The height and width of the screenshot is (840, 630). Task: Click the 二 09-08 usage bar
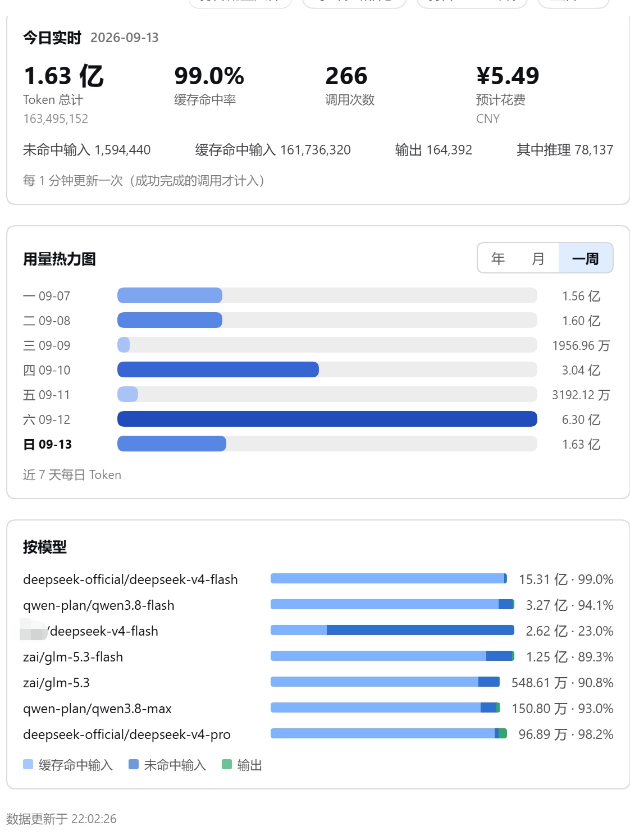point(327,320)
